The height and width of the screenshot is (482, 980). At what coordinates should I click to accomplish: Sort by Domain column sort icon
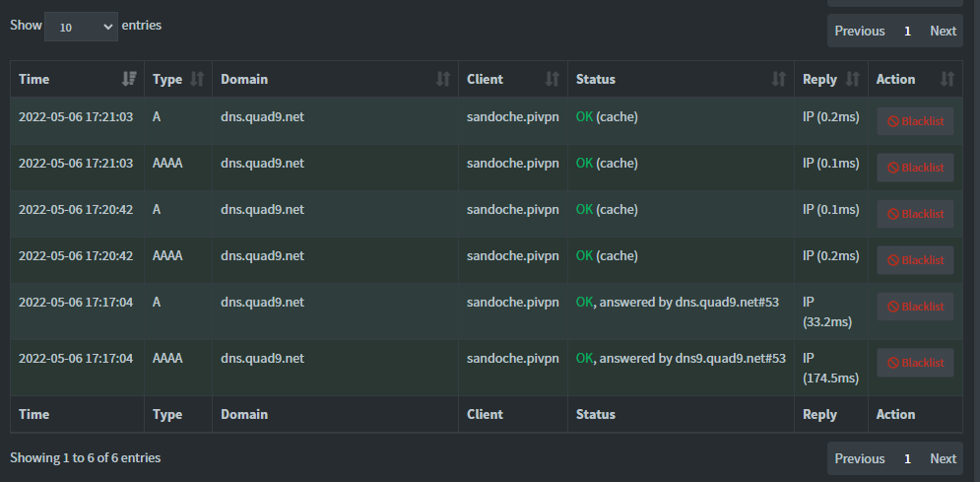tap(443, 79)
